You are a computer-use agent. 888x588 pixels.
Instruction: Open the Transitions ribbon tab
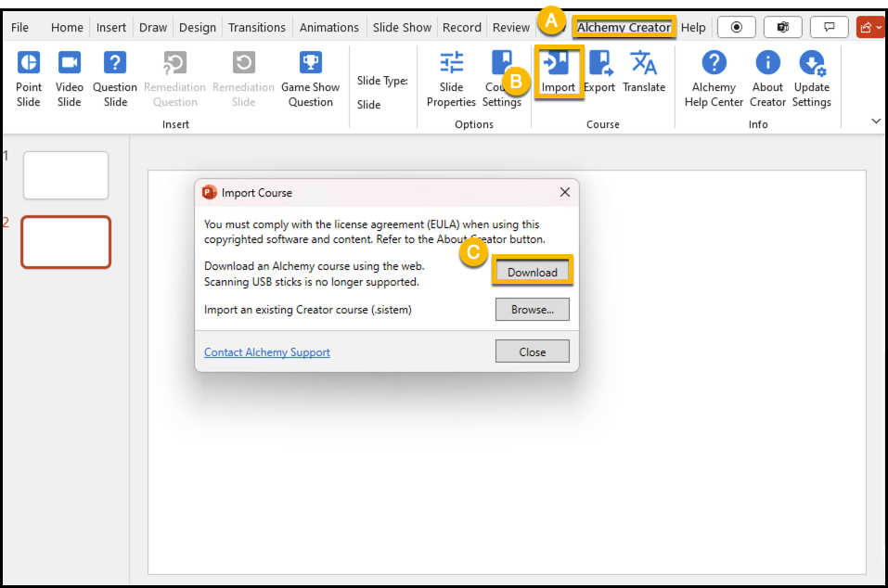click(257, 28)
